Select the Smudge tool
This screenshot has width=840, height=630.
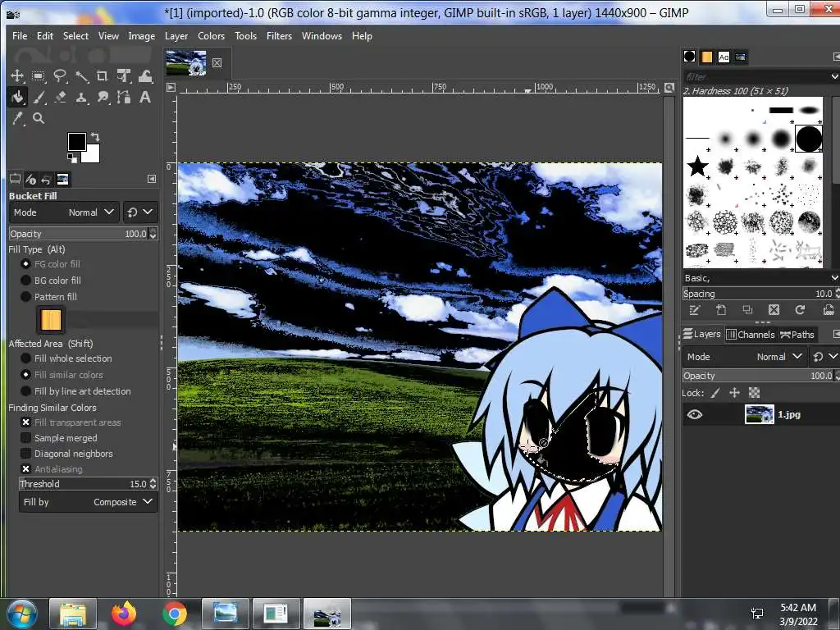(x=103, y=97)
